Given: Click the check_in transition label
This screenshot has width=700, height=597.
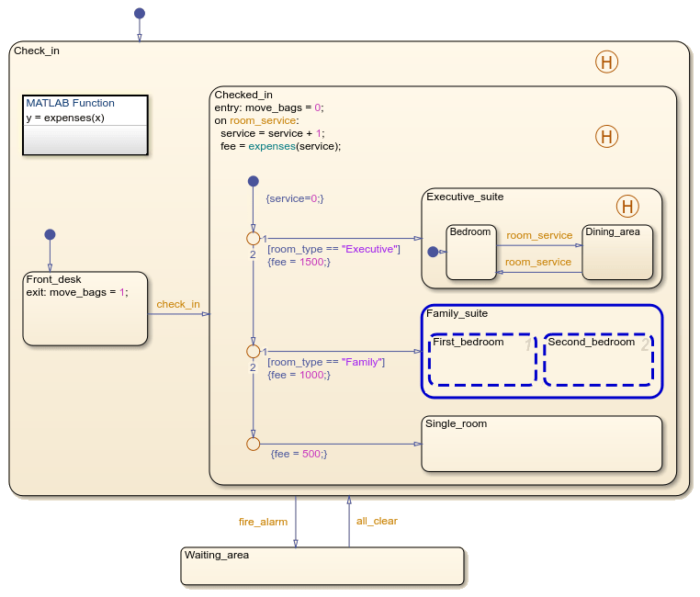Looking at the screenshot, I should [x=178, y=304].
